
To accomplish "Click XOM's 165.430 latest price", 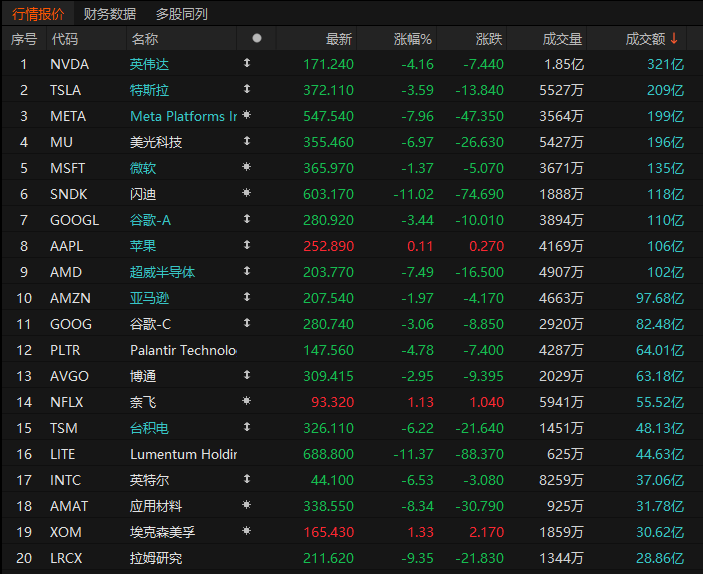I will coord(329,532).
